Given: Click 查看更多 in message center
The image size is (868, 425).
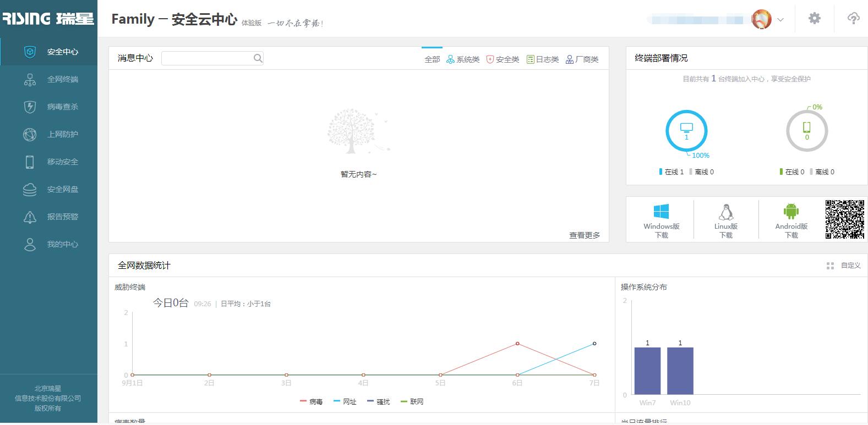Looking at the screenshot, I should pos(585,235).
